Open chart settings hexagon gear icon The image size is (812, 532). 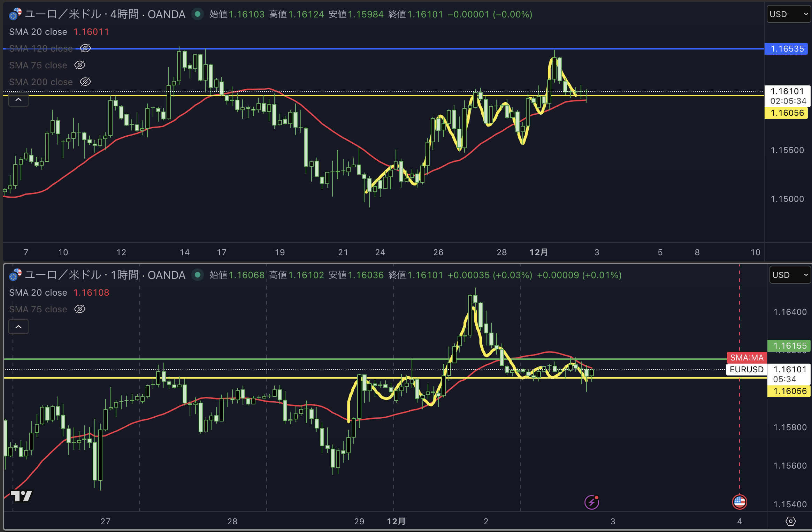point(791,521)
